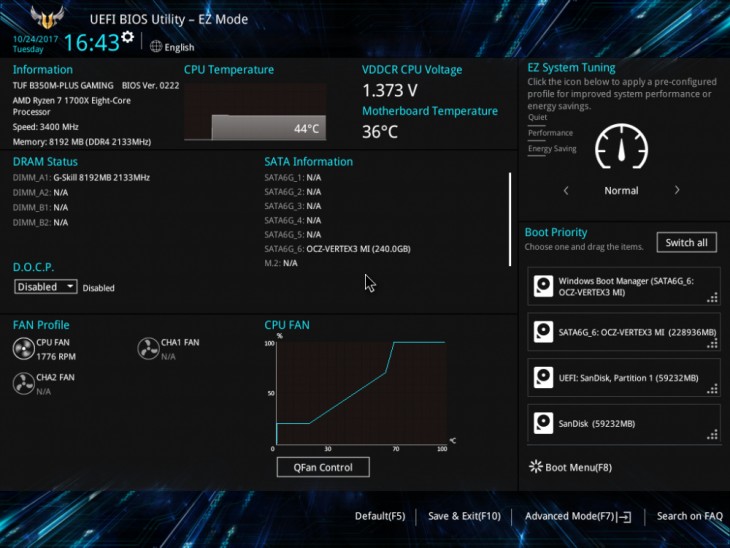Click the ASUS TUF logo icon
The height and width of the screenshot is (548, 730).
tap(47, 17)
